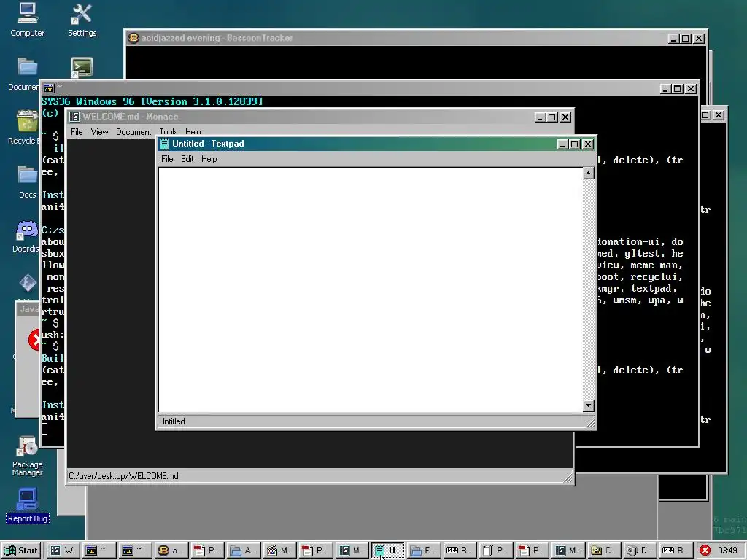
Task: Open the File menu in Textpad
Action: 167,159
